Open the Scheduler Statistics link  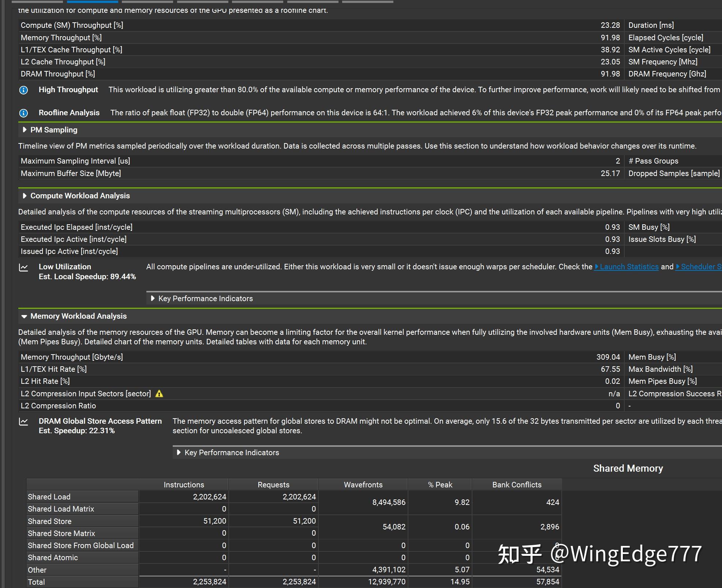pos(699,267)
